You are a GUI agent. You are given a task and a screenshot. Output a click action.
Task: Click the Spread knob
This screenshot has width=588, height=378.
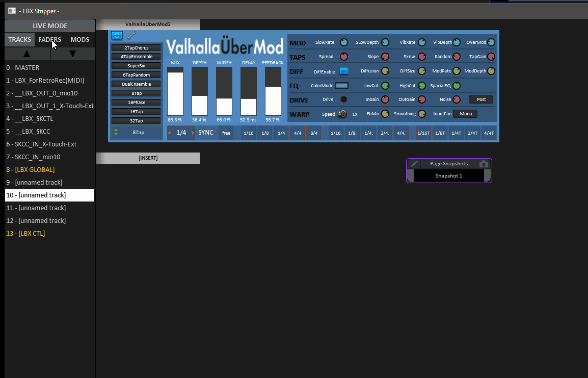pyautogui.click(x=344, y=57)
